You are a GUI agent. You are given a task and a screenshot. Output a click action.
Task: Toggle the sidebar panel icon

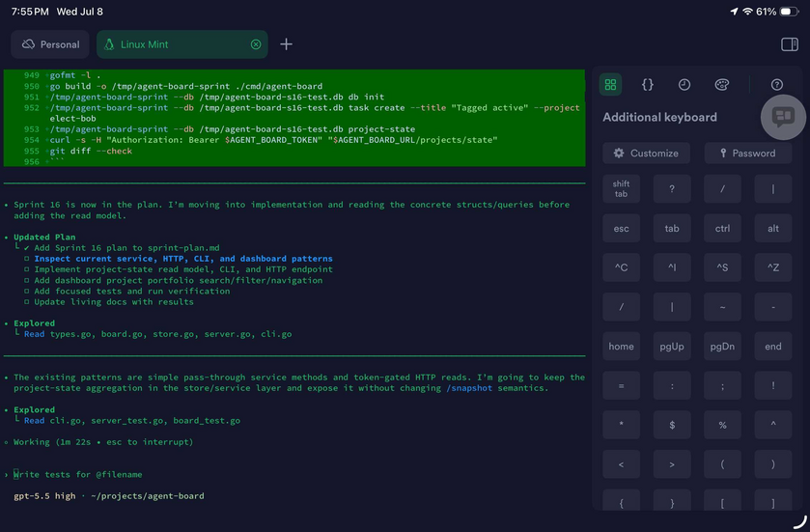click(790, 44)
